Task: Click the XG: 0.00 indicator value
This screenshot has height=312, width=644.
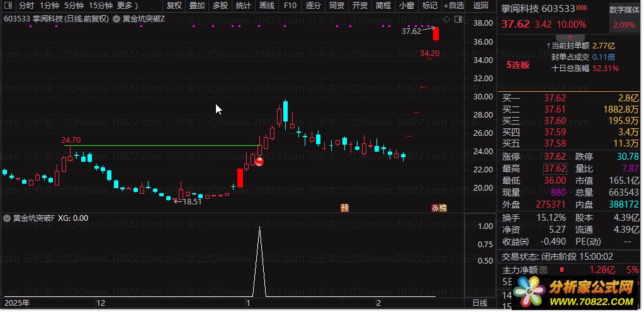Action: [73, 218]
